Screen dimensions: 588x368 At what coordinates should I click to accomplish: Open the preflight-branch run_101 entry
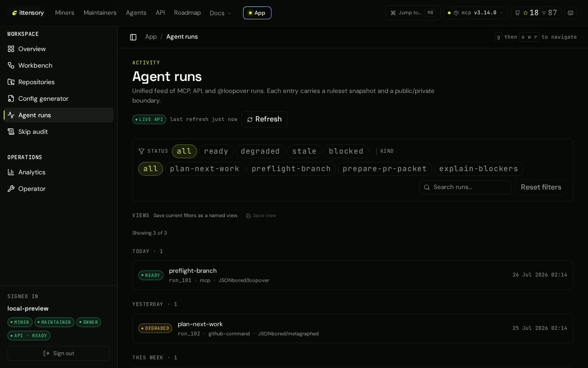tap(353, 275)
